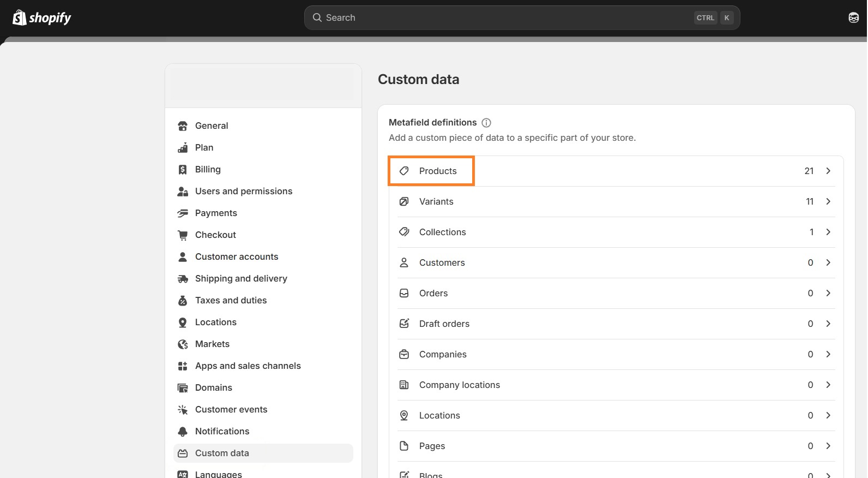The height and width of the screenshot is (478, 868).
Task: Expand the Company locations row chevron
Action: (x=828, y=385)
